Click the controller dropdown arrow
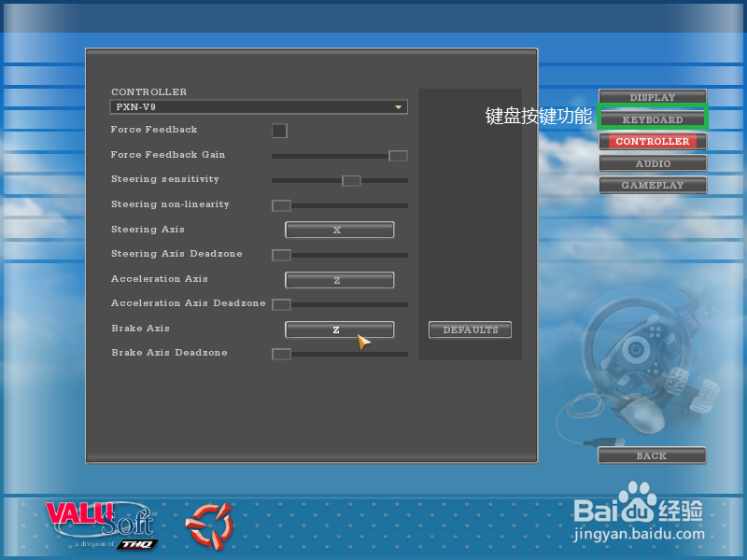 coord(399,107)
